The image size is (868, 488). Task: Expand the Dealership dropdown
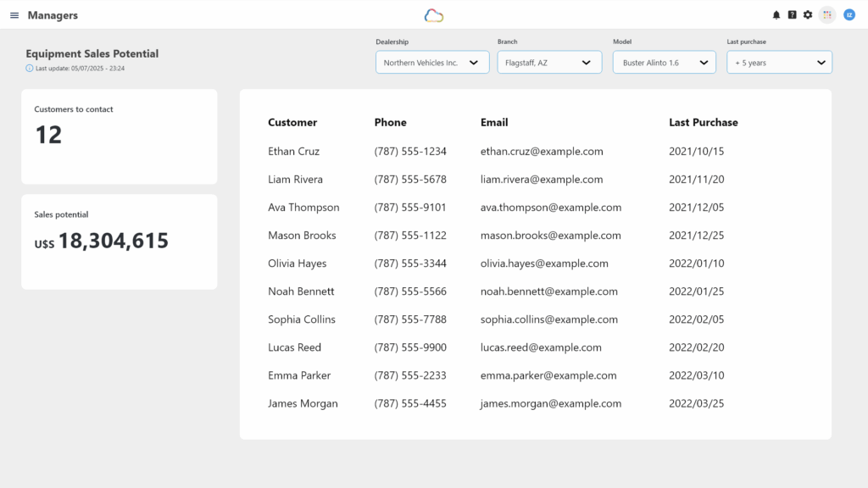(x=432, y=62)
